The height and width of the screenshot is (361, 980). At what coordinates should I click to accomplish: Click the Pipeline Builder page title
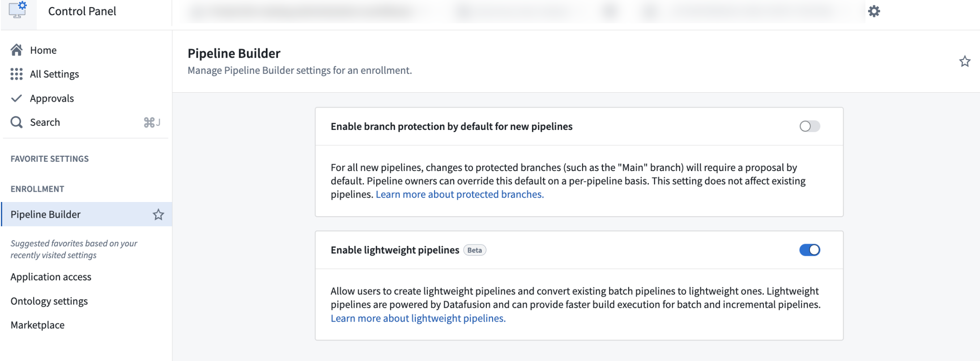(234, 53)
